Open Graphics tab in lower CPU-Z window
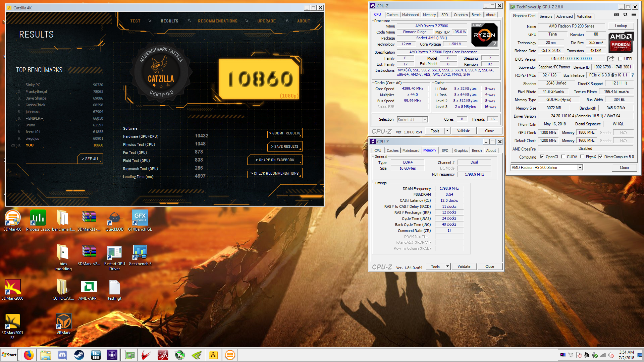The height and width of the screenshot is (362, 644). 461,150
